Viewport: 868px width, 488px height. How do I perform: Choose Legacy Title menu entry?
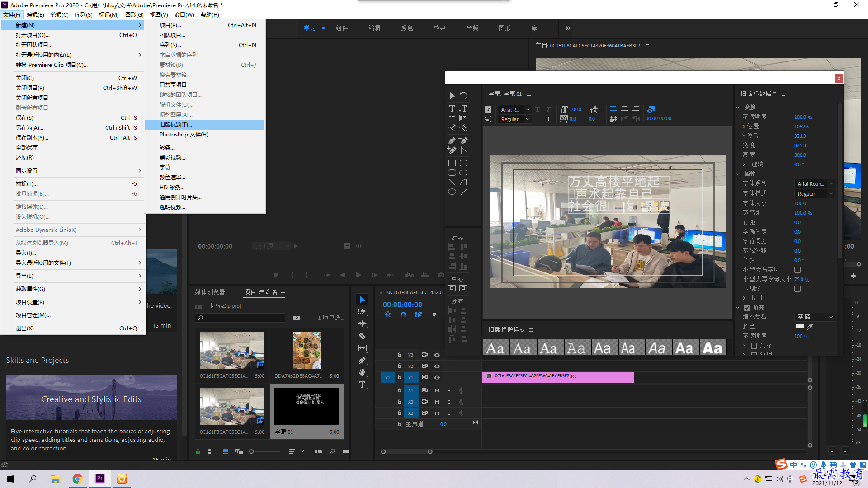(x=205, y=125)
